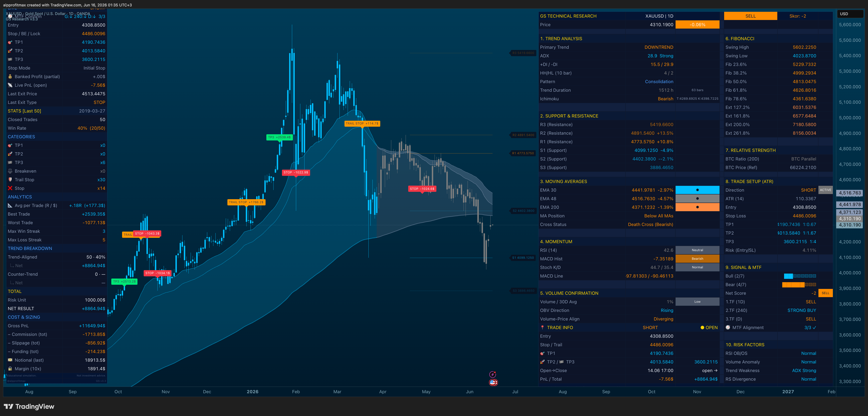Screen dimensions: 868x416
Task: Open the US flag economic event marker
Action: [x=493, y=382]
